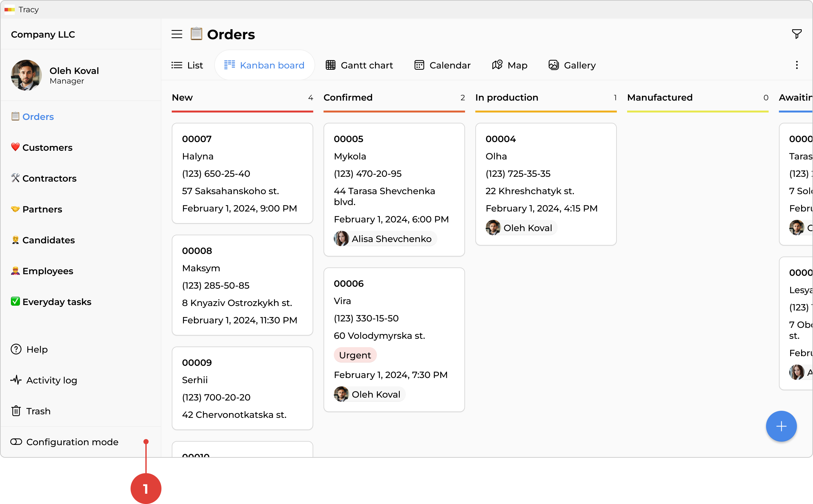813x504 pixels.
Task: Toggle Configuration mode switch
Action: 16,442
